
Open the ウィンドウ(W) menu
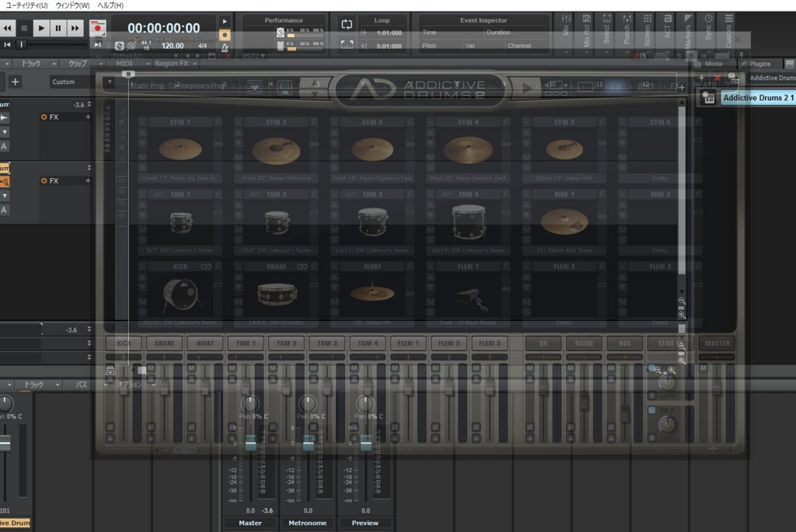click(72, 5)
